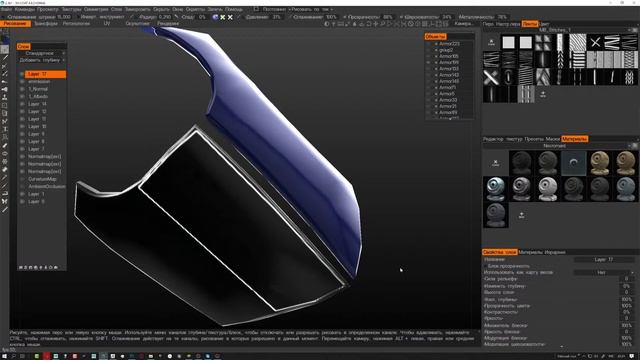
Task: Toggle the blue sphere color channel icon
Action: pos(216,17)
